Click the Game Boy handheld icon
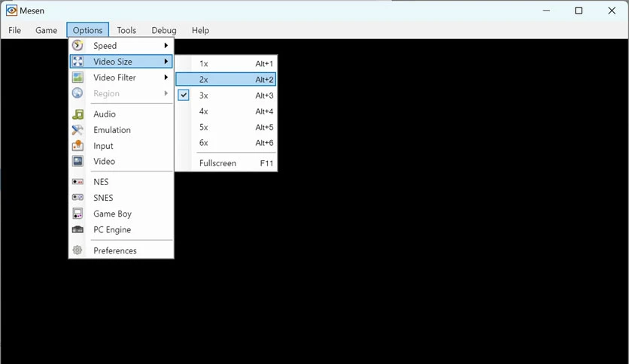This screenshot has width=629, height=364. pos(77,214)
